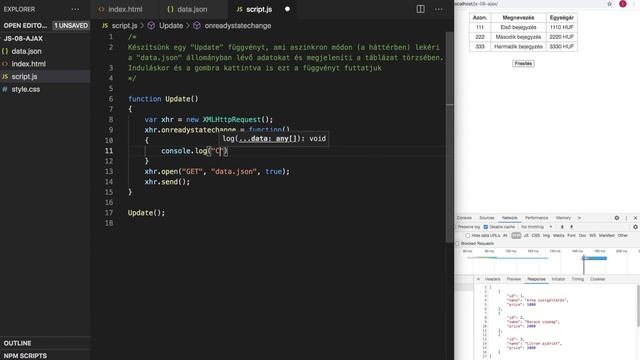
Task: Collapse JS-08-AJAX folder section
Action: (x=45, y=38)
